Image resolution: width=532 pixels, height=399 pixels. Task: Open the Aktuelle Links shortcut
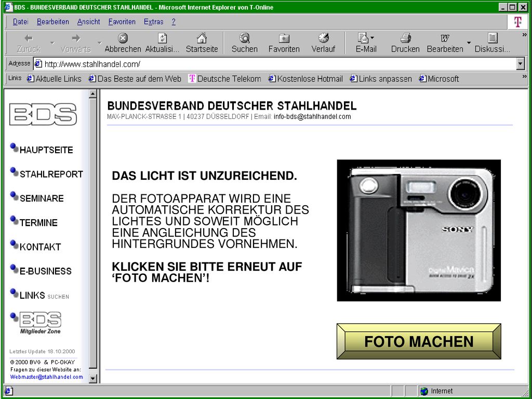click(x=54, y=79)
